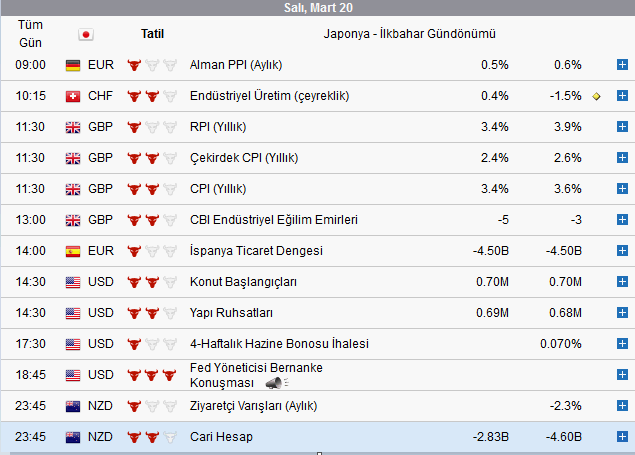Expand the Yapı Ruhsatları row with plus
635x455 pixels.
tap(622, 313)
